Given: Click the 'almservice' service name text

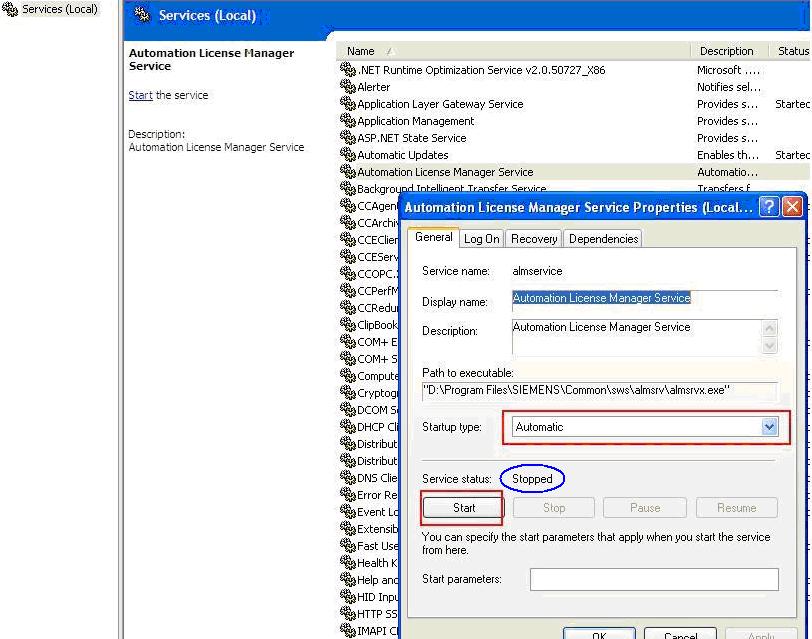Looking at the screenshot, I should coord(537,270).
